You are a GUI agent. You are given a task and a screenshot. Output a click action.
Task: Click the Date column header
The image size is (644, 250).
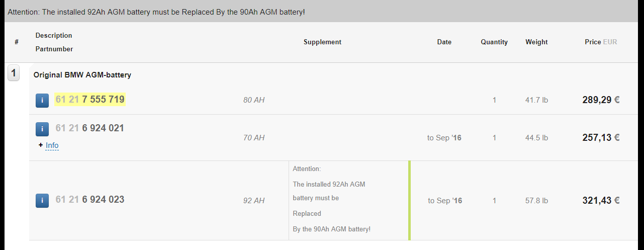[x=444, y=42]
